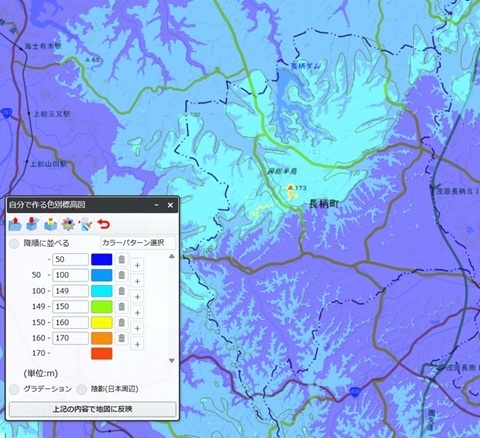The image size is (480, 438).
Task: Click the eyedropper map-pick icon
Action: click(x=86, y=224)
